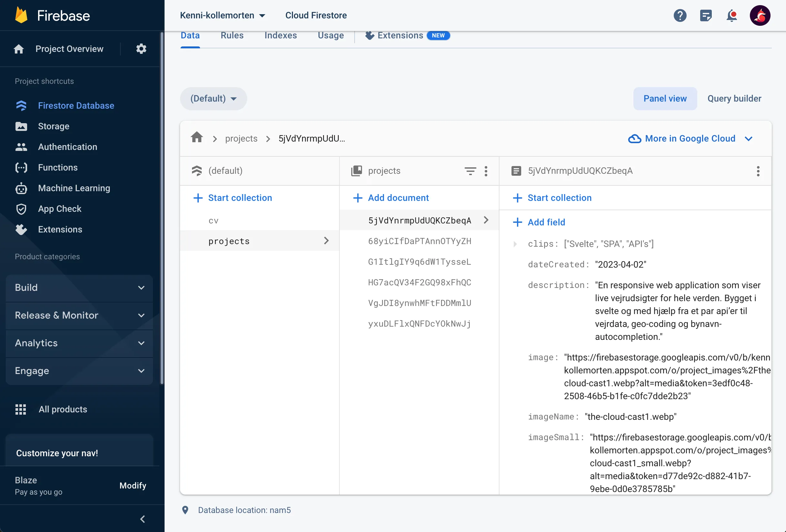The image size is (786, 532).
Task: Select the projects collection row
Action: point(260,241)
